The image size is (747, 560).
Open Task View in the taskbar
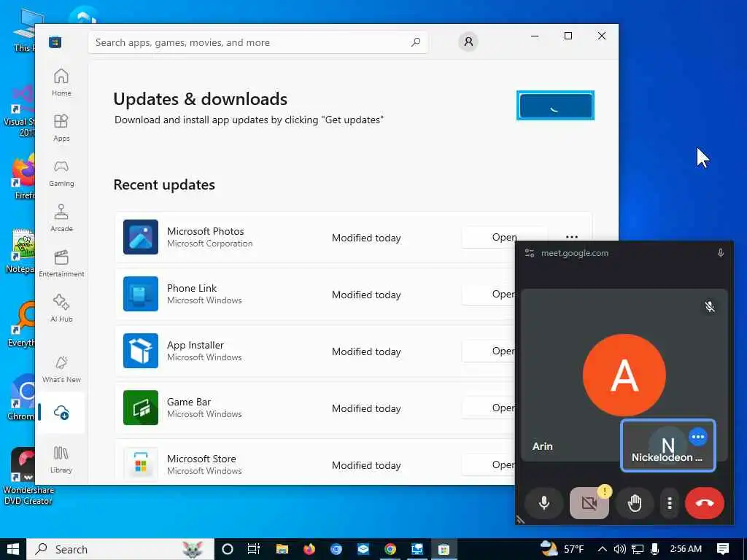coord(254,549)
